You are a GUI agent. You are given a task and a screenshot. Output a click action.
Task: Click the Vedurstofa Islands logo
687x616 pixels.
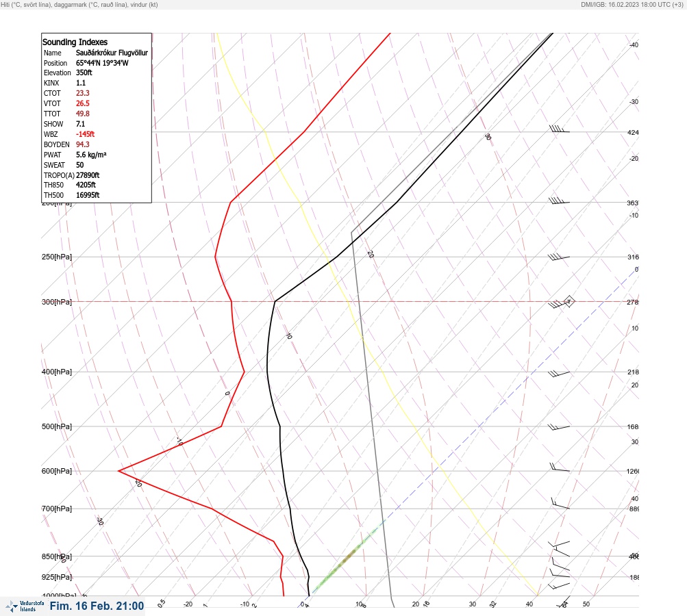25,606
